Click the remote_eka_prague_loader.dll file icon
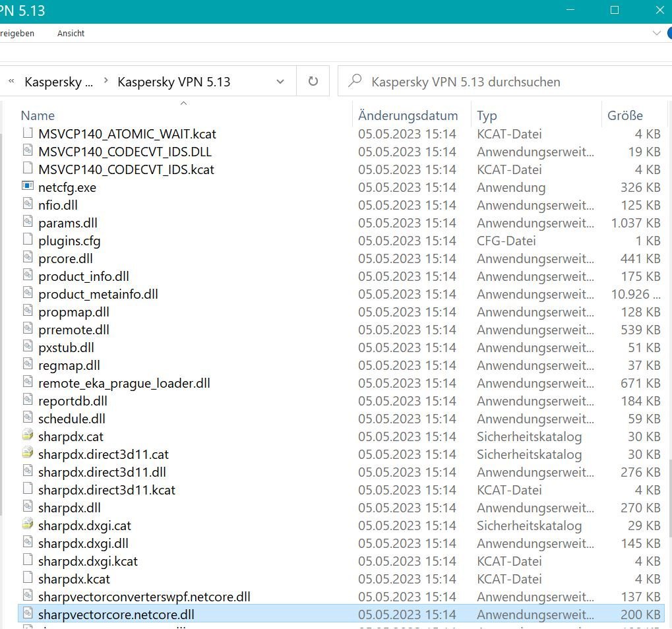The width and height of the screenshot is (672, 629). click(x=28, y=382)
